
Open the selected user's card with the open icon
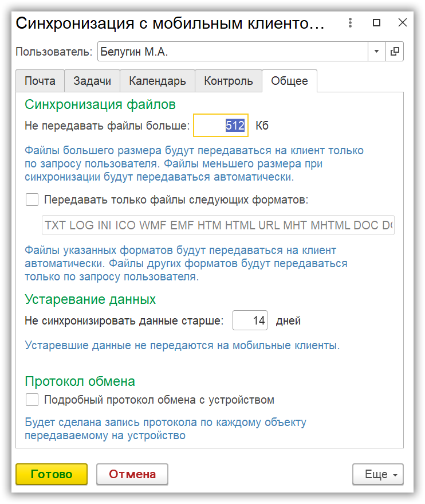click(x=395, y=52)
